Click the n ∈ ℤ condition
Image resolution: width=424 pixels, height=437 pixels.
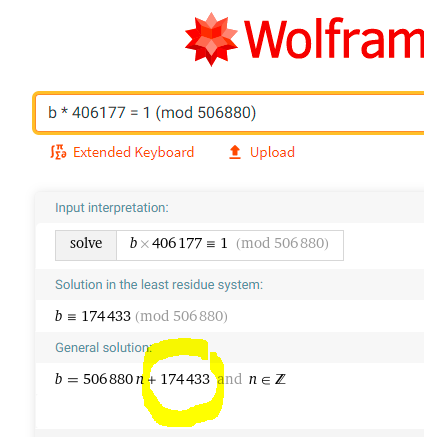267,379
